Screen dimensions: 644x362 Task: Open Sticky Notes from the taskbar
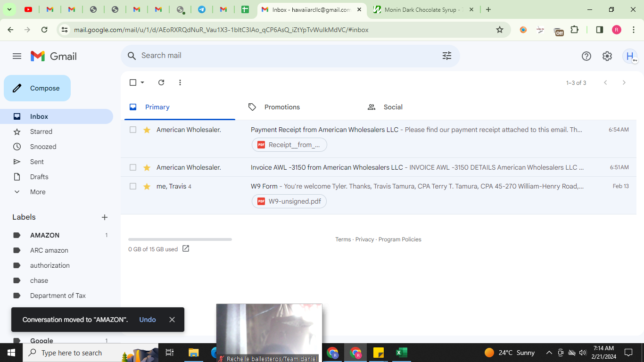pyautogui.click(x=379, y=353)
